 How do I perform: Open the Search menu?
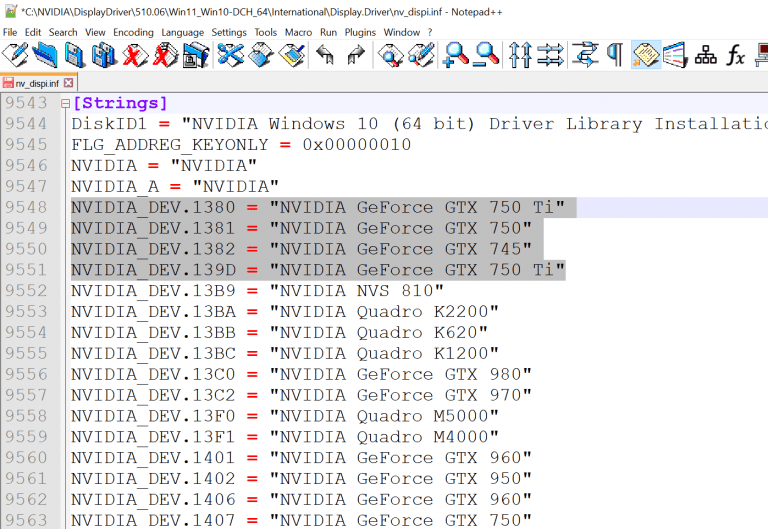63,32
